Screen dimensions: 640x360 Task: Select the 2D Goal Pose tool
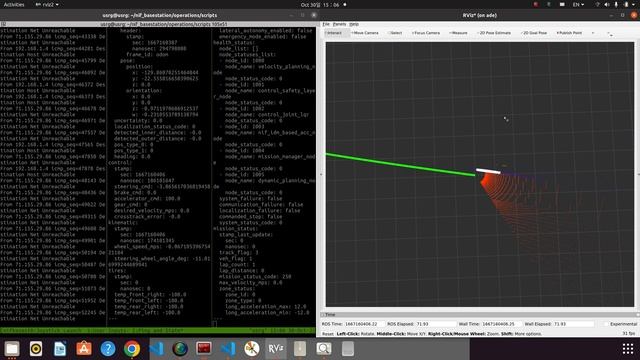[x=534, y=33]
